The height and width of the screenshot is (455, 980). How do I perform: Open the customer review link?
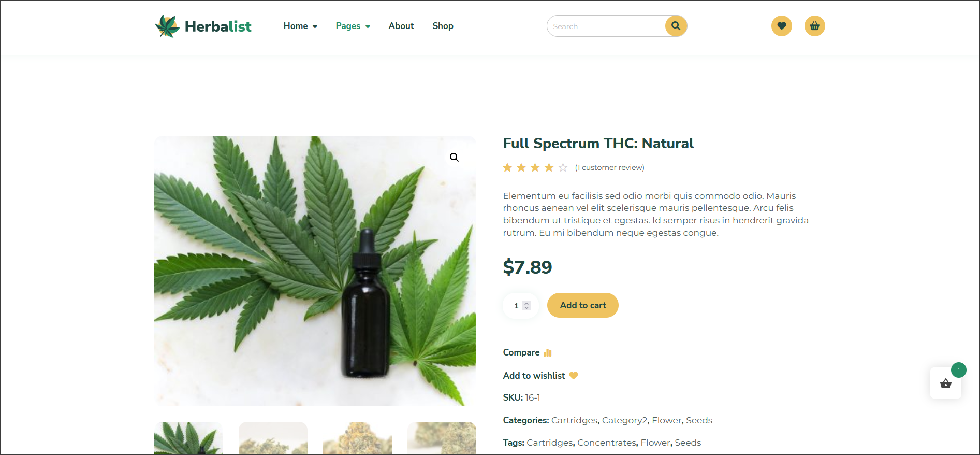pos(610,167)
